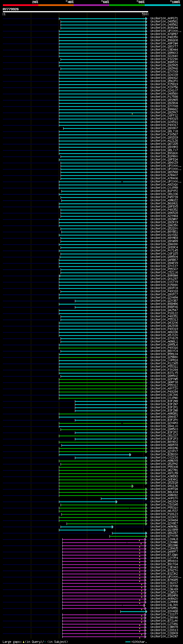
Task: Click the orange ~40% identity legend bar
Action: [x=56, y=5]
